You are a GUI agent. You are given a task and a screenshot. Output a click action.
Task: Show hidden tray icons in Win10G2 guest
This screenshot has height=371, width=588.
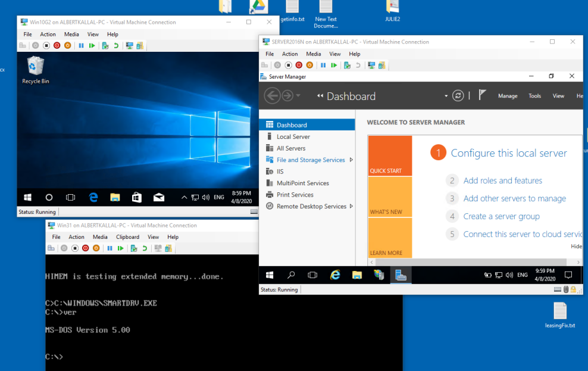tap(184, 197)
